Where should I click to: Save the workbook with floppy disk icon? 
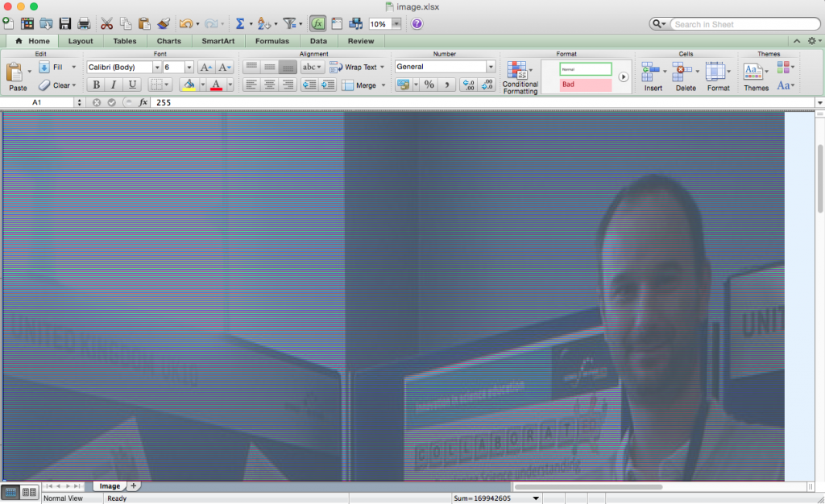(65, 23)
